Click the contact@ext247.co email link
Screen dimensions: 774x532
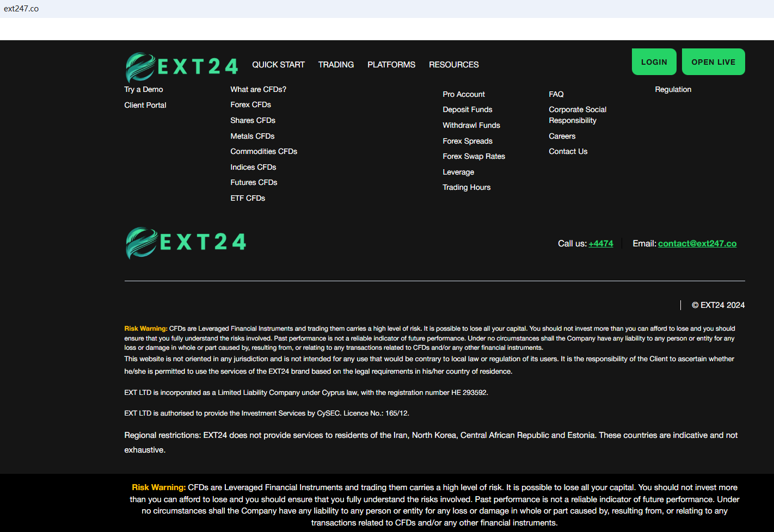[x=697, y=244]
